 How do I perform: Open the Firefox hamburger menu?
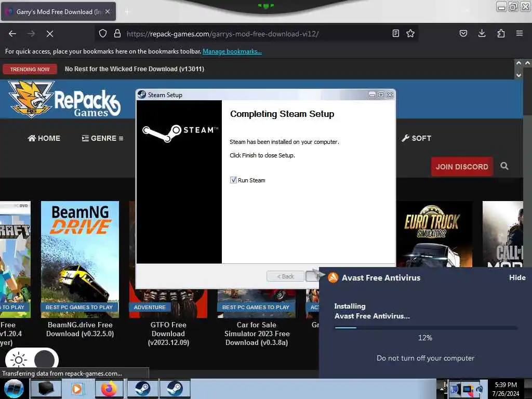[519, 33]
